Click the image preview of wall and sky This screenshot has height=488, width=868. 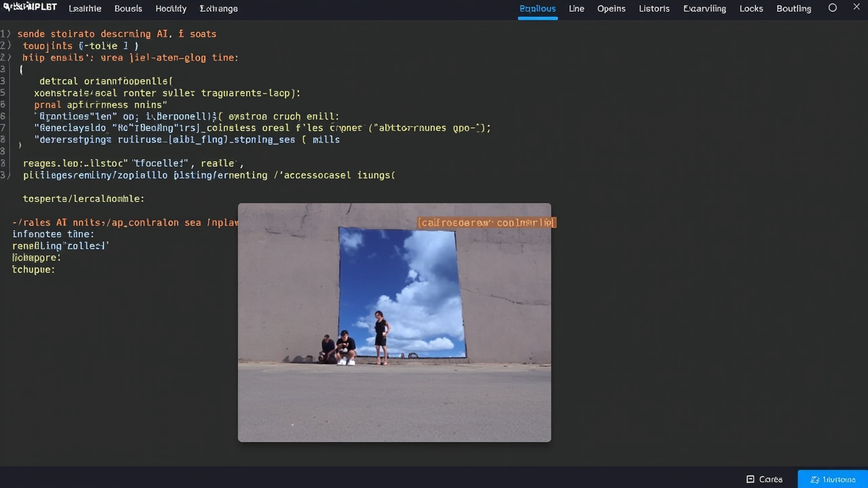coord(395,323)
